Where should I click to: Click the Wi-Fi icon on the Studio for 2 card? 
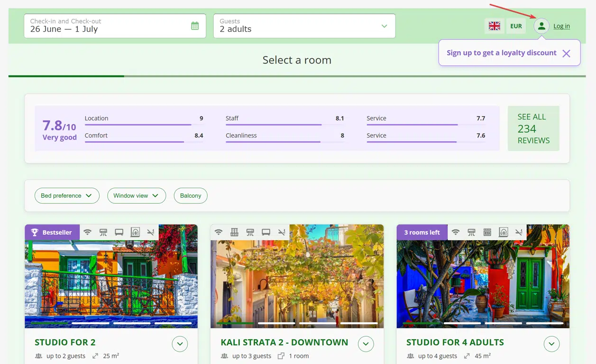click(x=87, y=232)
